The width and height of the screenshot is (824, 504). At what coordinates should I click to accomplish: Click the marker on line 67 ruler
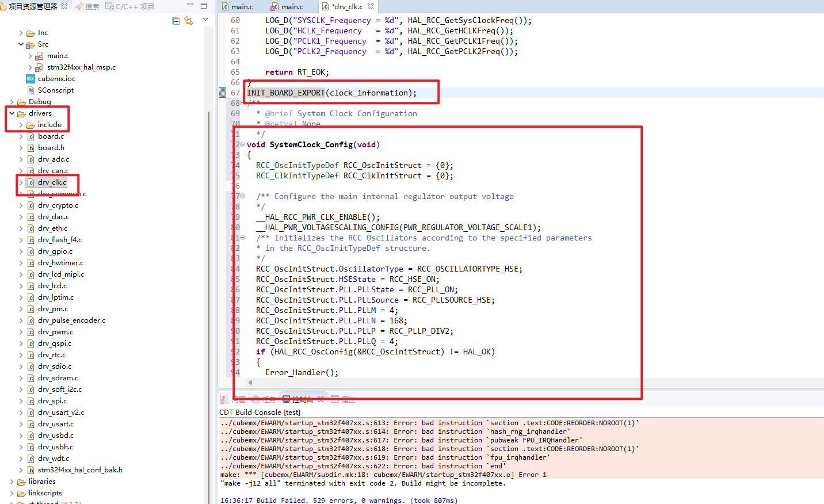223,93
